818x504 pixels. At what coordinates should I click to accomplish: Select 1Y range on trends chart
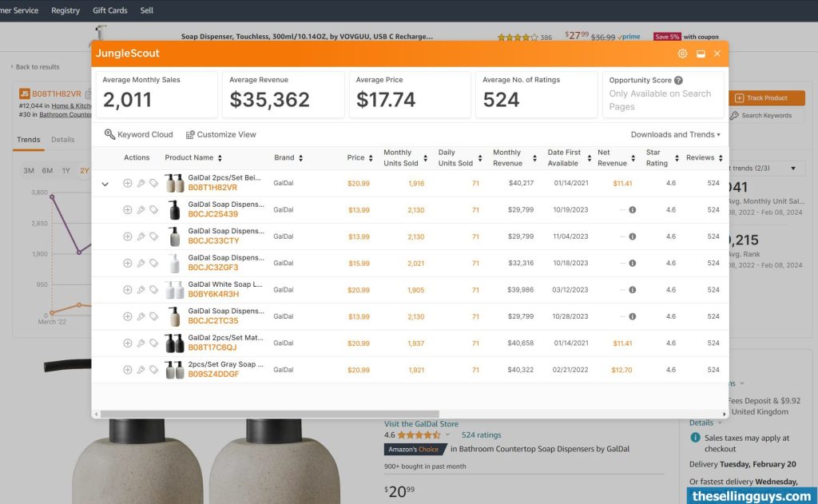(66, 171)
